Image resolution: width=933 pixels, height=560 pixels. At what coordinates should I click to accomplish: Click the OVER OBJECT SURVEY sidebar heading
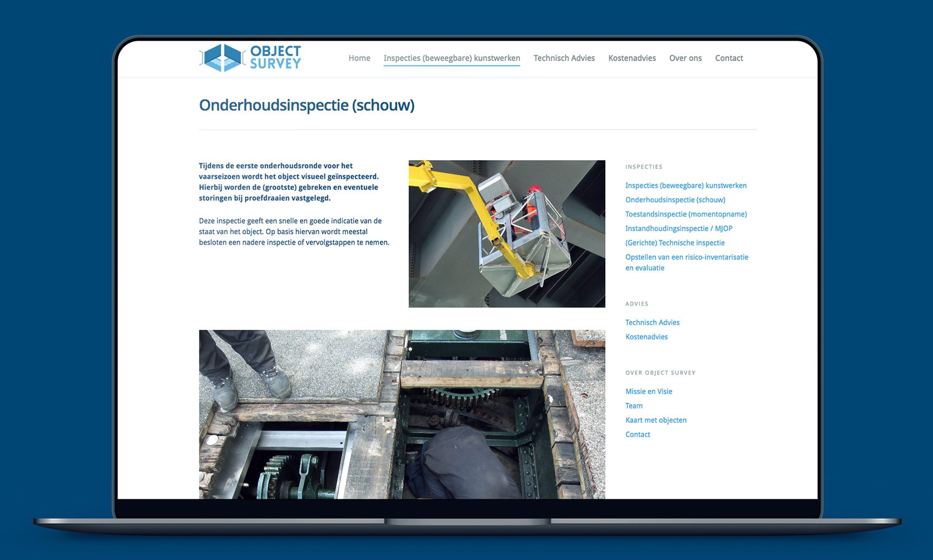(660, 373)
